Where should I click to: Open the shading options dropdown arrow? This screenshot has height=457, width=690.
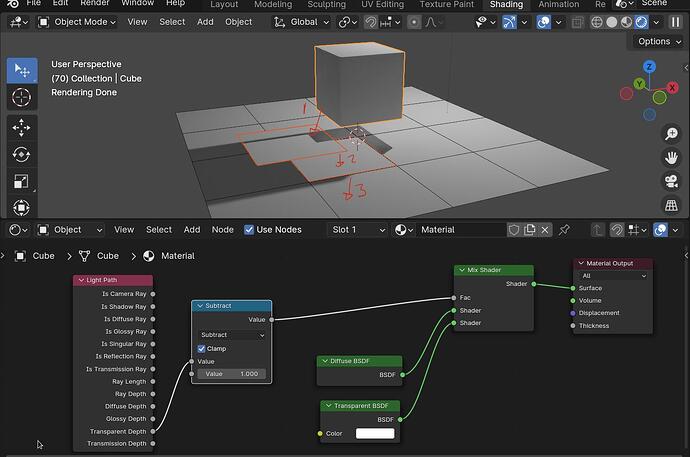click(x=656, y=22)
